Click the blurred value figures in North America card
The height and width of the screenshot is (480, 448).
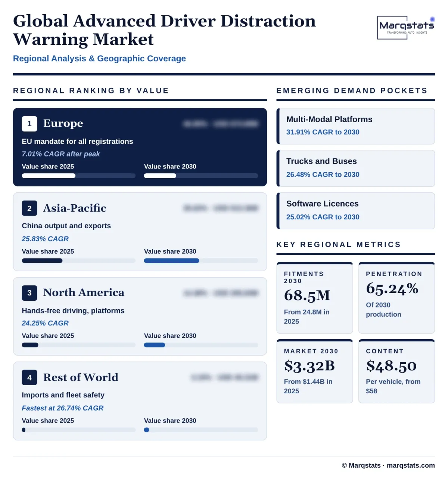pos(221,293)
